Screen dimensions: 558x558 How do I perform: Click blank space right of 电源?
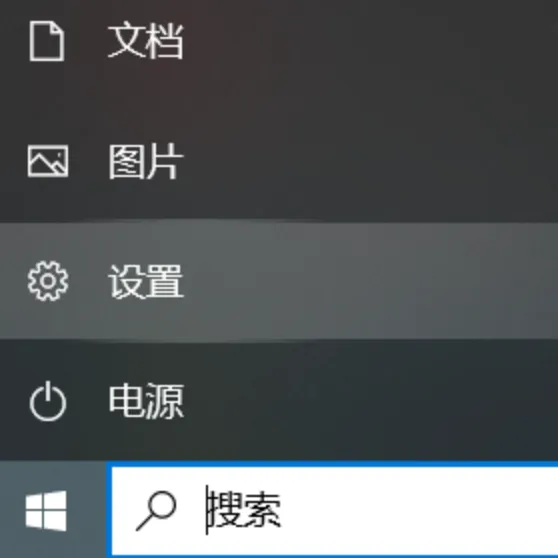tap(370, 401)
